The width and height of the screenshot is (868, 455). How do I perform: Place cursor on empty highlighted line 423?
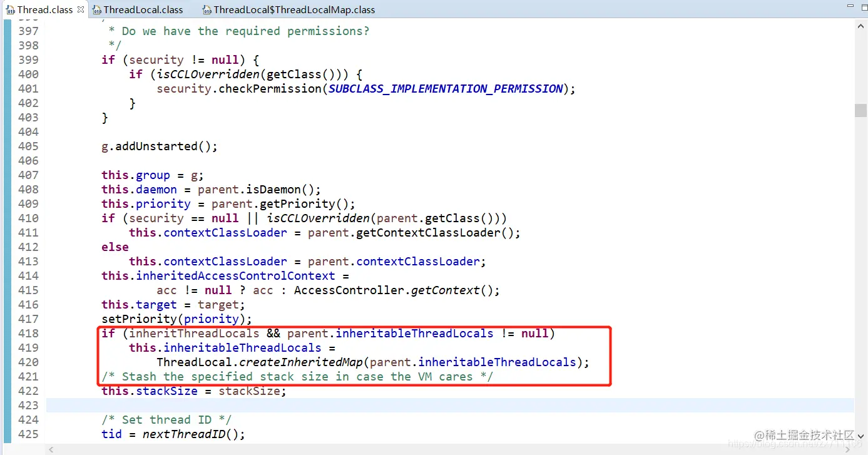(450, 406)
